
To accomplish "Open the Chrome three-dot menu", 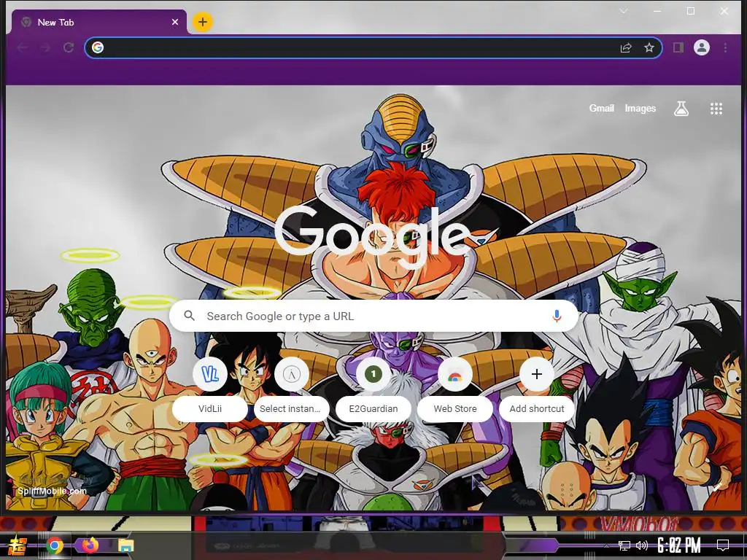I will (725, 47).
